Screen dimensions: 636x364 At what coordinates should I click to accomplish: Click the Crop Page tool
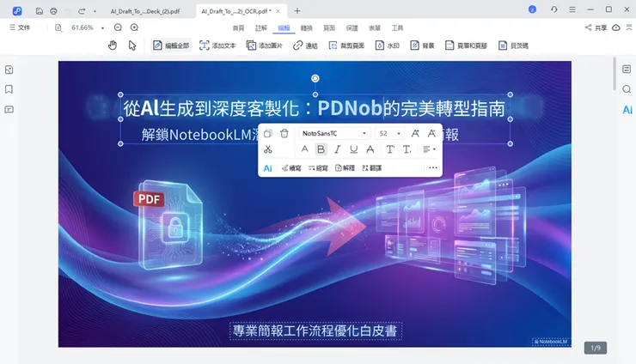coord(346,45)
